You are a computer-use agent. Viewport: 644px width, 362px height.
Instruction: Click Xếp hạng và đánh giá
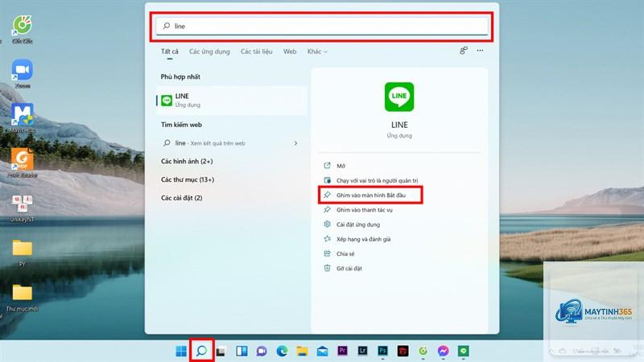pos(357,239)
